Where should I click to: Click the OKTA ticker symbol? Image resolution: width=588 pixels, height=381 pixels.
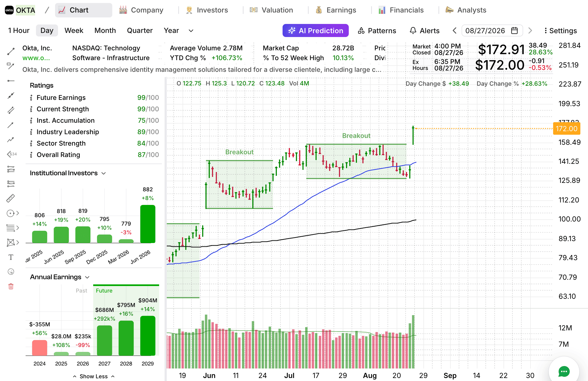[x=25, y=10]
